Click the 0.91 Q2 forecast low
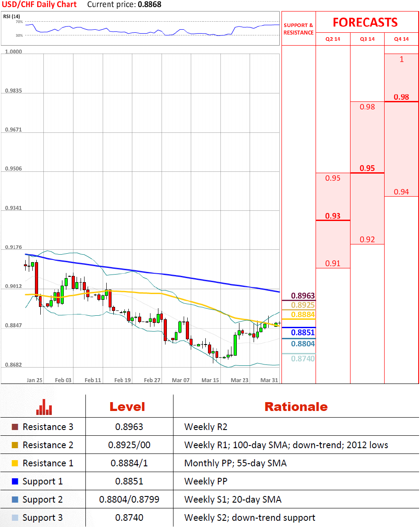This screenshot has width=420, height=527. coord(333,263)
